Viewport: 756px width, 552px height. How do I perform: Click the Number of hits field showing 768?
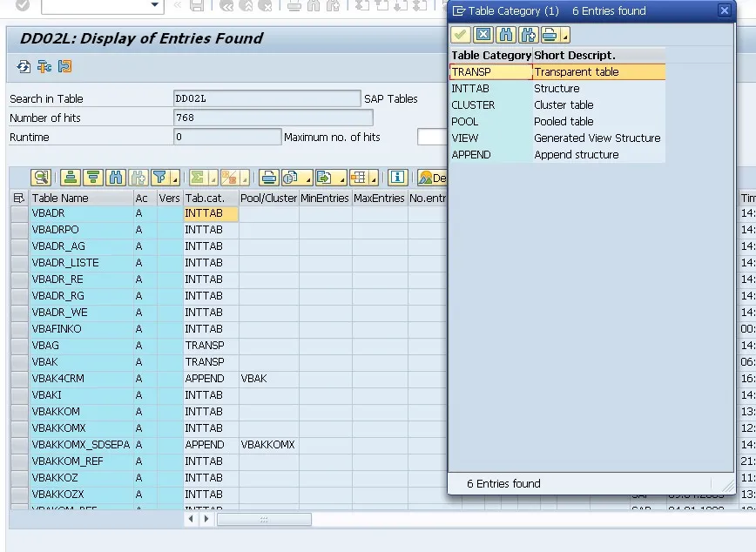pos(273,118)
